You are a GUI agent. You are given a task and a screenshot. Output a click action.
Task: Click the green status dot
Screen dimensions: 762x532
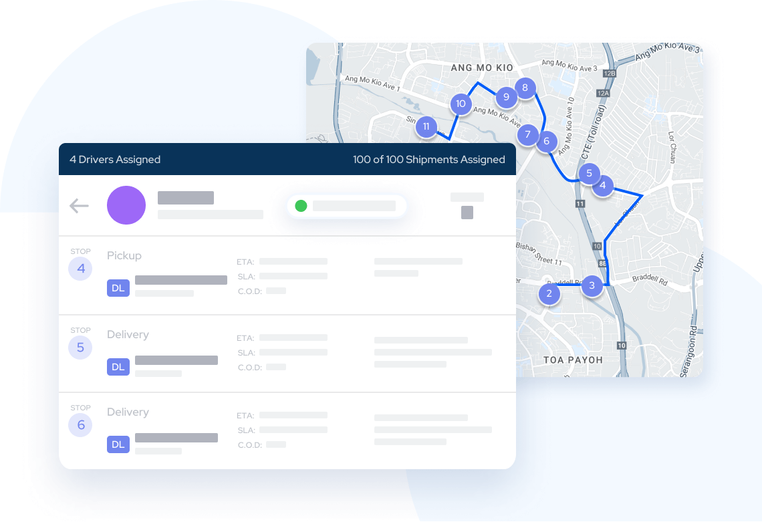click(301, 206)
